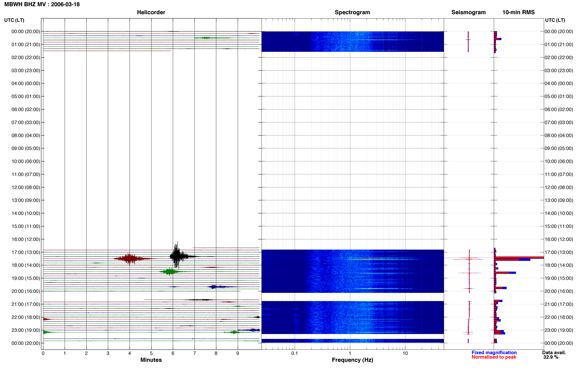
Task: Click the left '08:00 (04:00)' time label
Action: [26, 135]
